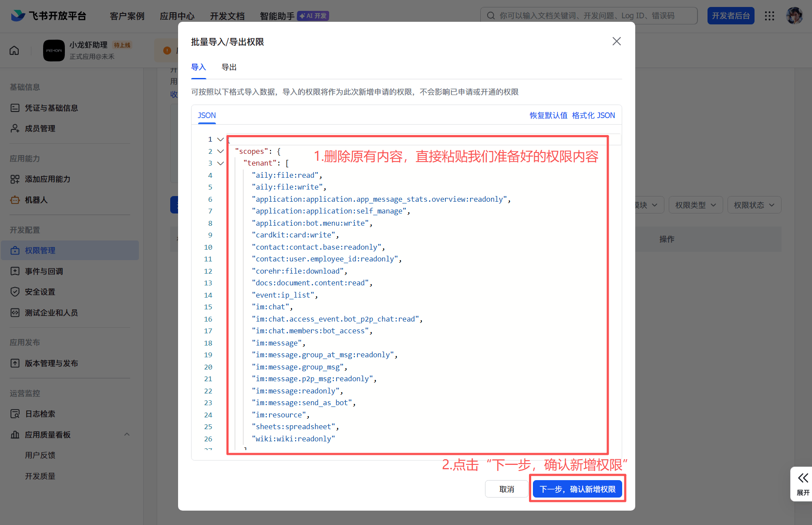
Task: Open 开发文档 in the top navigation
Action: [227, 16]
